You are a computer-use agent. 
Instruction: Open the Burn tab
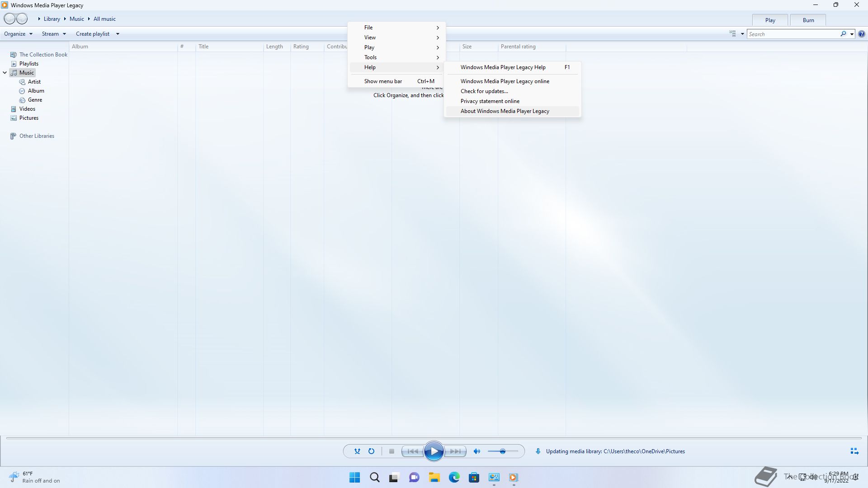808,20
